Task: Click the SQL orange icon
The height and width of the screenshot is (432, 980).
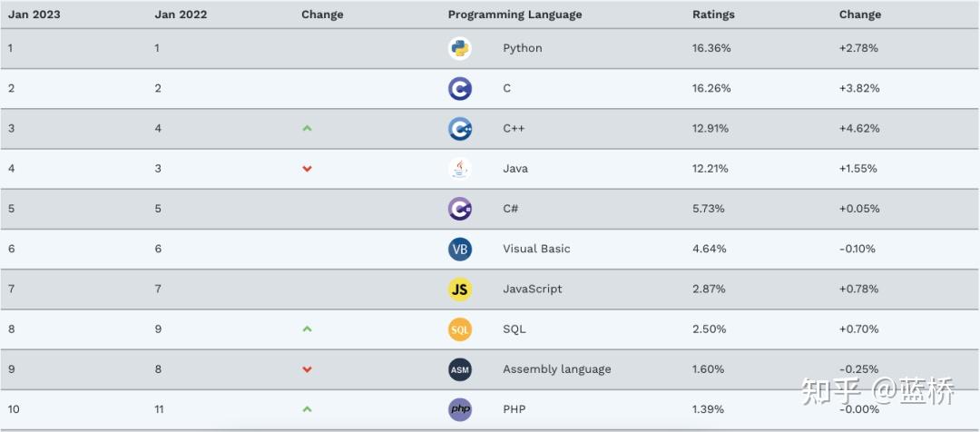Action: coord(459,329)
